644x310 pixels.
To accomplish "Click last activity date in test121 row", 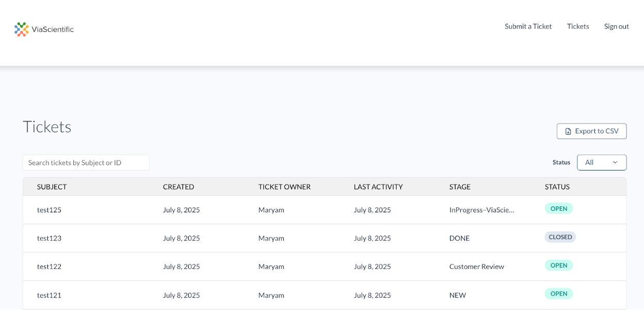I will 372,295.
